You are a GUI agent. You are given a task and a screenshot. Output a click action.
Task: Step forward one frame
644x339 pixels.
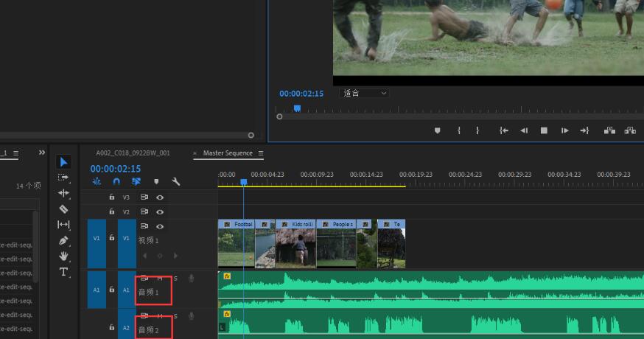564,130
